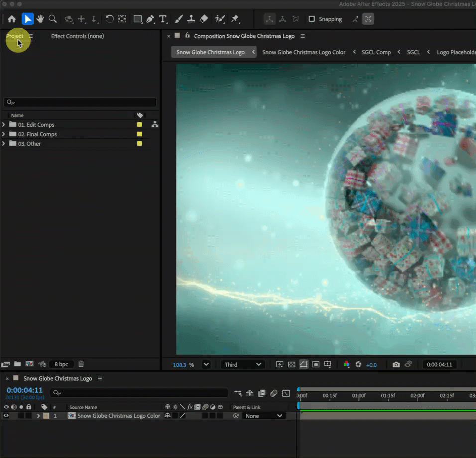Viewport: 476px width, 458px height.
Task: Hide the Snow Globe Christmas Logo Color layer
Action: (x=6, y=416)
